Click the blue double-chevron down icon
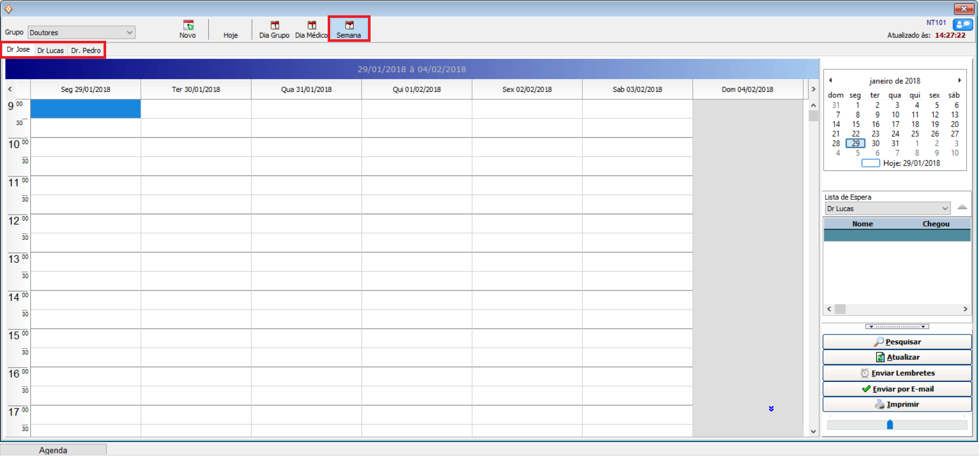This screenshot has height=456, width=980. (x=771, y=409)
